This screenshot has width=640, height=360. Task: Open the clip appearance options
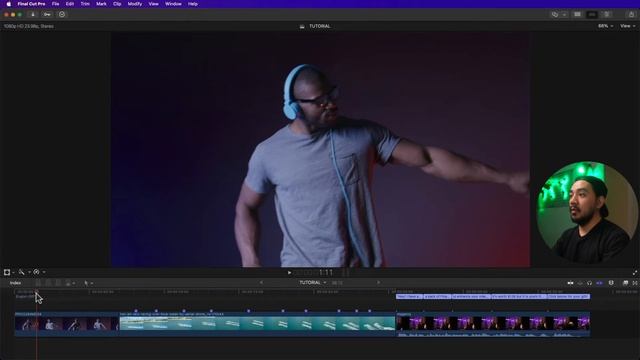pyautogui.click(x=611, y=283)
